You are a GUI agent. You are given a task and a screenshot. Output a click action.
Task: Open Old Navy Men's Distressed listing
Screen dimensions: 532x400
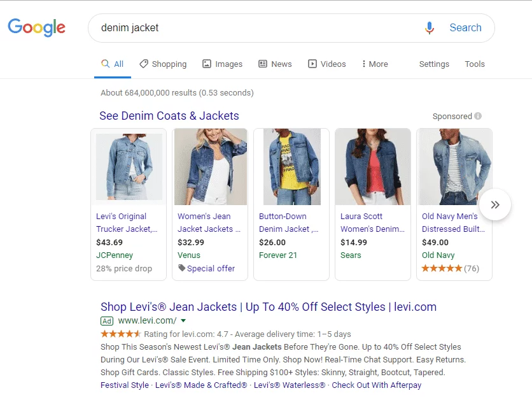pyautogui.click(x=453, y=223)
